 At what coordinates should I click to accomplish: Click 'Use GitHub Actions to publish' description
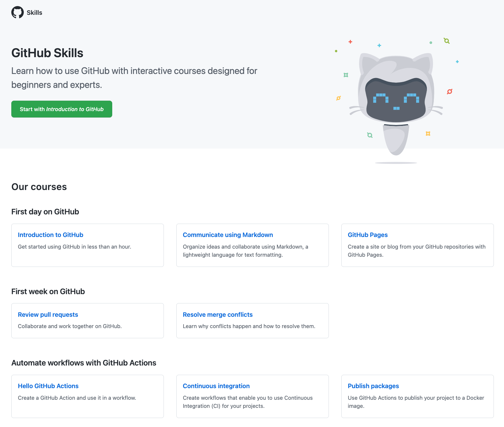point(416,402)
